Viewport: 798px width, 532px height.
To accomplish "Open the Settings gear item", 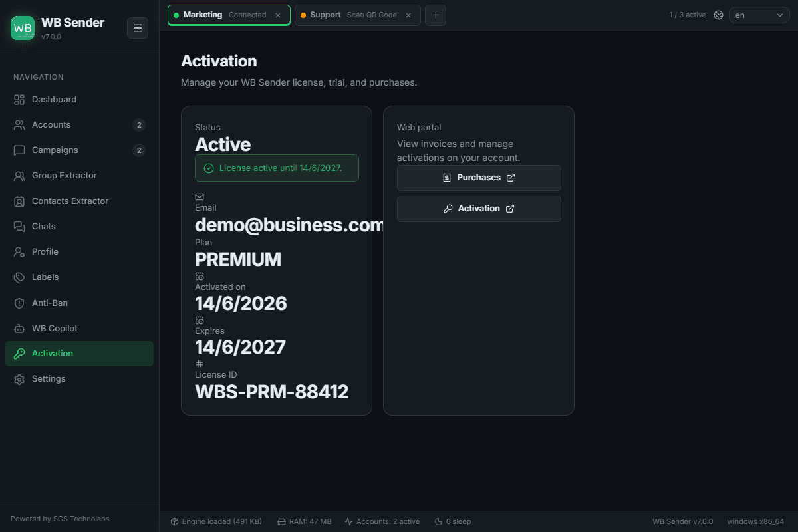I will click(79, 379).
